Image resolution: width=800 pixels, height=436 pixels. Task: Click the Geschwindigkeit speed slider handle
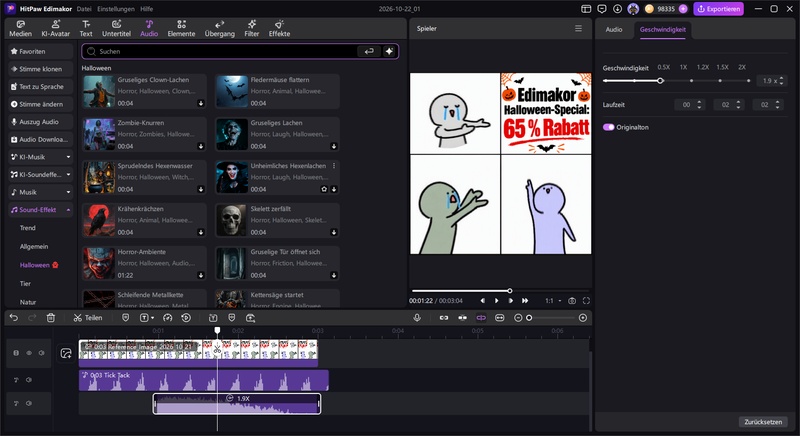[660, 81]
